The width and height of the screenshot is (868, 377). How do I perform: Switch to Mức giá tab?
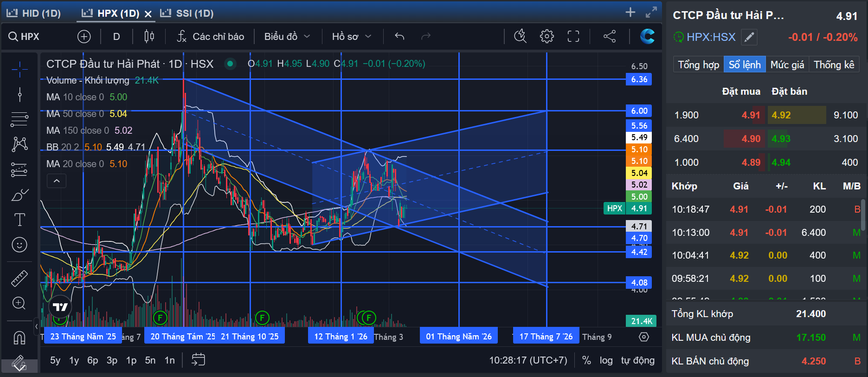[x=787, y=65]
